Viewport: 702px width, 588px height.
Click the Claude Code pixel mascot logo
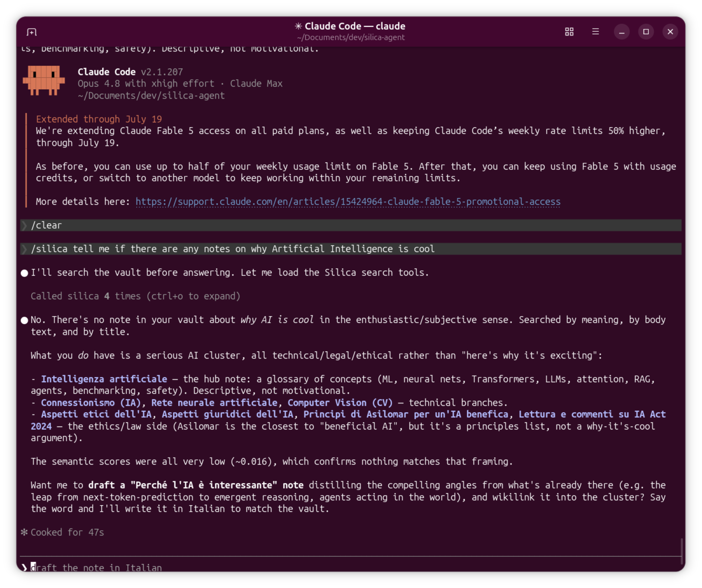43,81
